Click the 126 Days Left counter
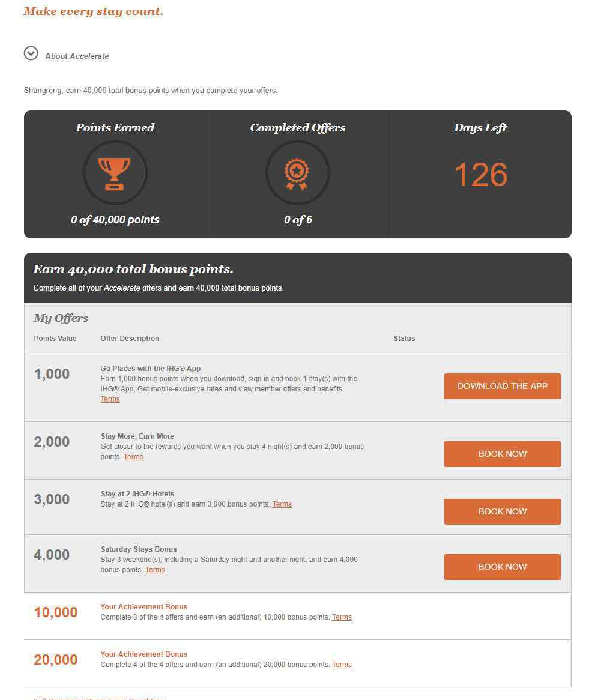 pyautogui.click(x=481, y=175)
